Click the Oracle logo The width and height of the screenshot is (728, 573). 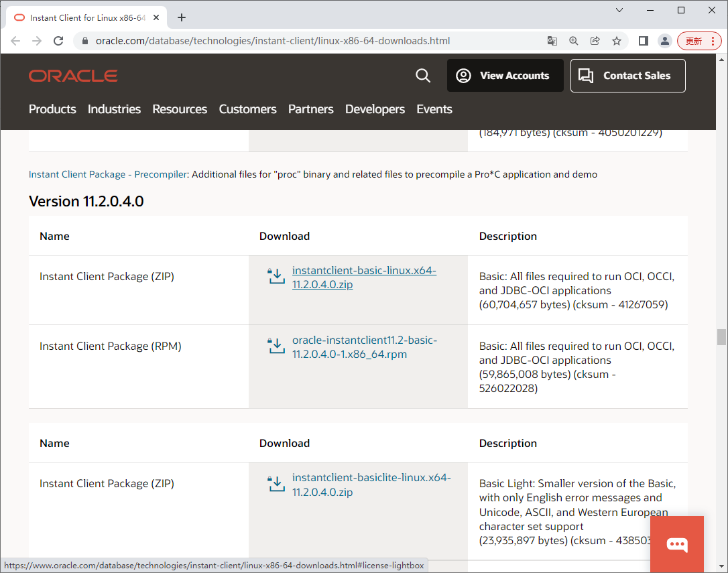(73, 76)
